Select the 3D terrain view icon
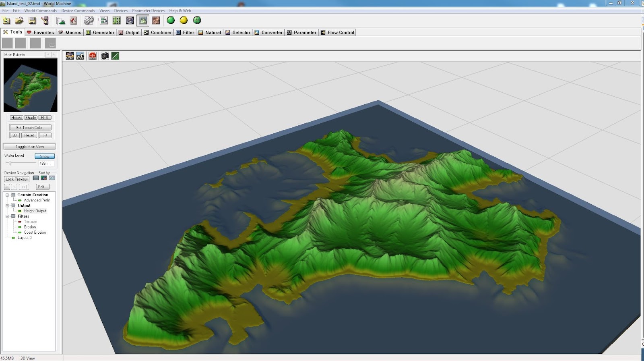 pos(143,21)
